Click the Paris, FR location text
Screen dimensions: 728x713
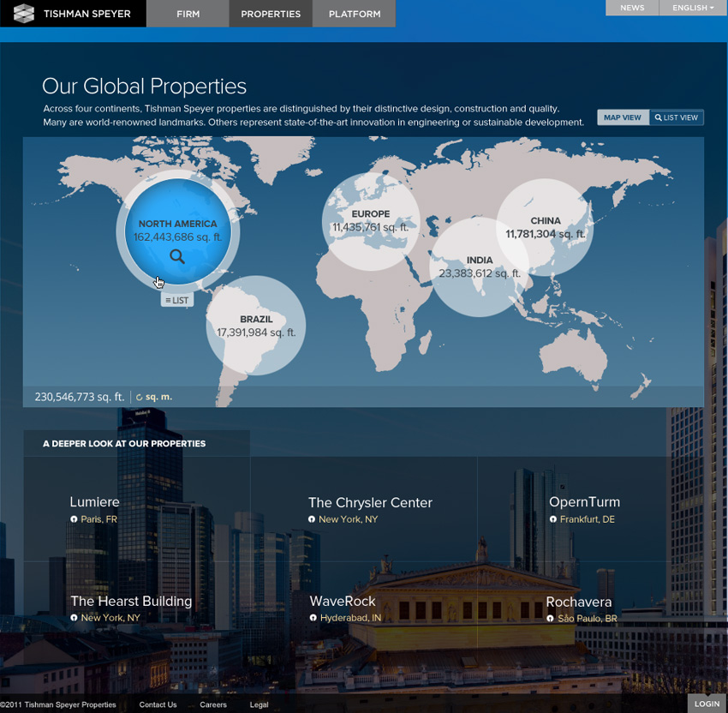pyautogui.click(x=98, y=519)
